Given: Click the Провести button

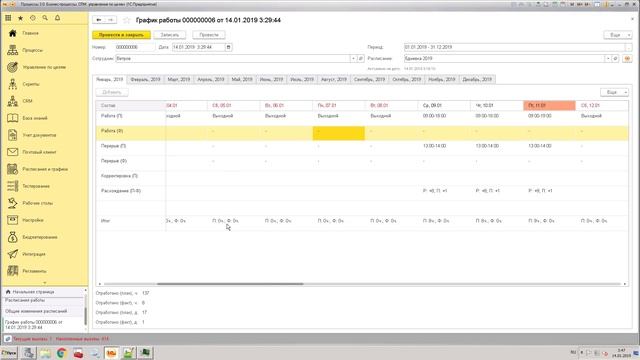Looking at the screenshot, I should (x=209, y=35).
